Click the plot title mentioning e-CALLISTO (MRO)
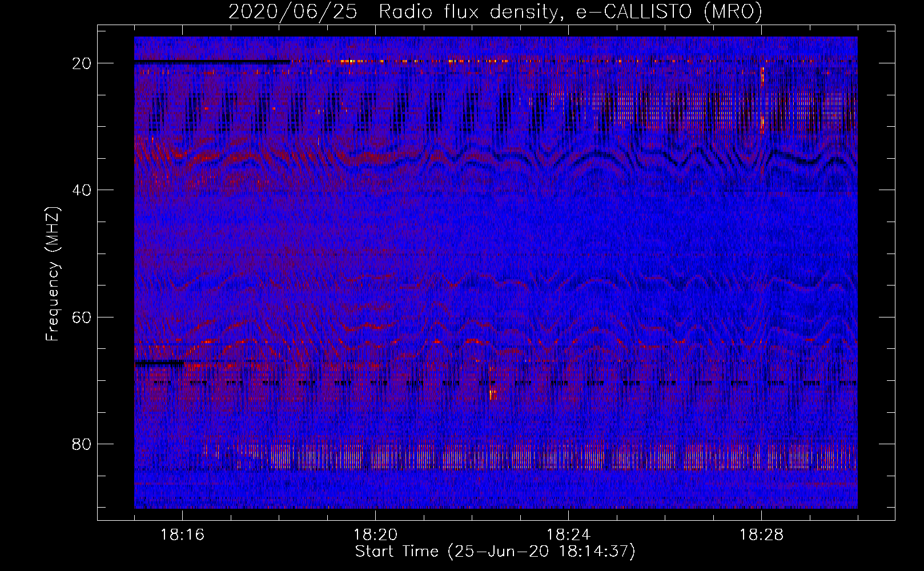 point(495,11)
